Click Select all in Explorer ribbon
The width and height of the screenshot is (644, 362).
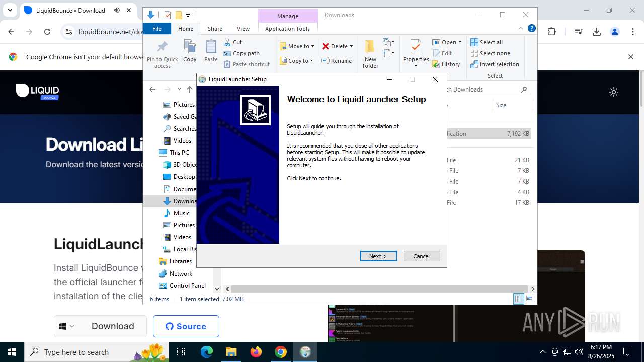(x=487, y=42)
